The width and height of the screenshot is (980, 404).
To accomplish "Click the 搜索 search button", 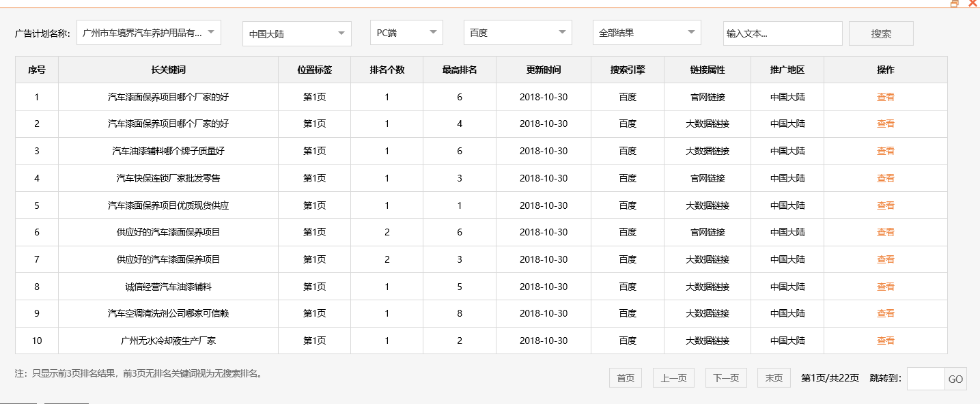I will coord(880,33).
